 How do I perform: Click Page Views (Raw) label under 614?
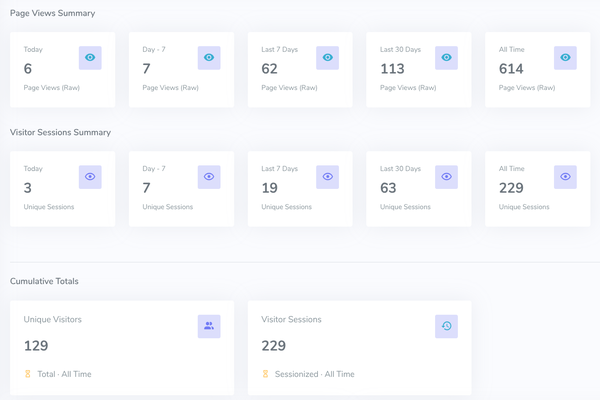527,88
